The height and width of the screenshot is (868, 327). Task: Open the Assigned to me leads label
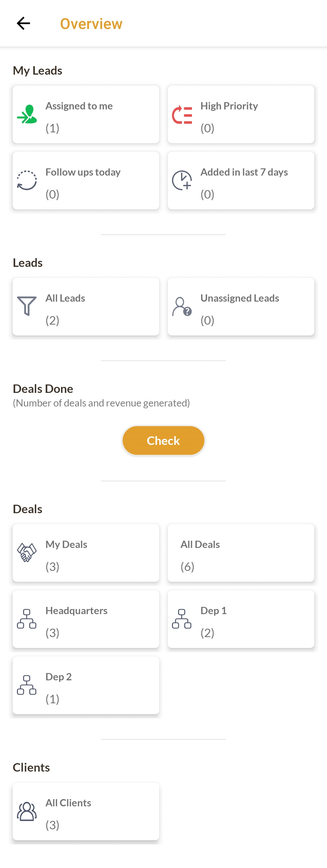79,106
